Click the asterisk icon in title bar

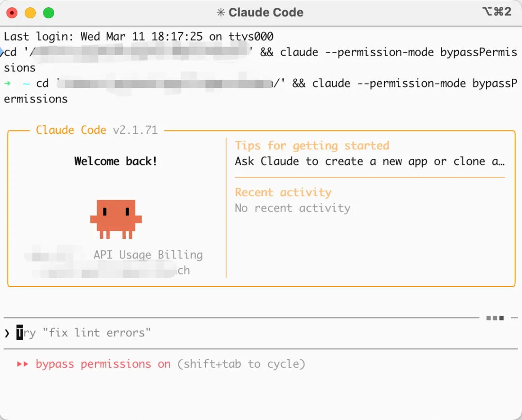coord(221,13)
